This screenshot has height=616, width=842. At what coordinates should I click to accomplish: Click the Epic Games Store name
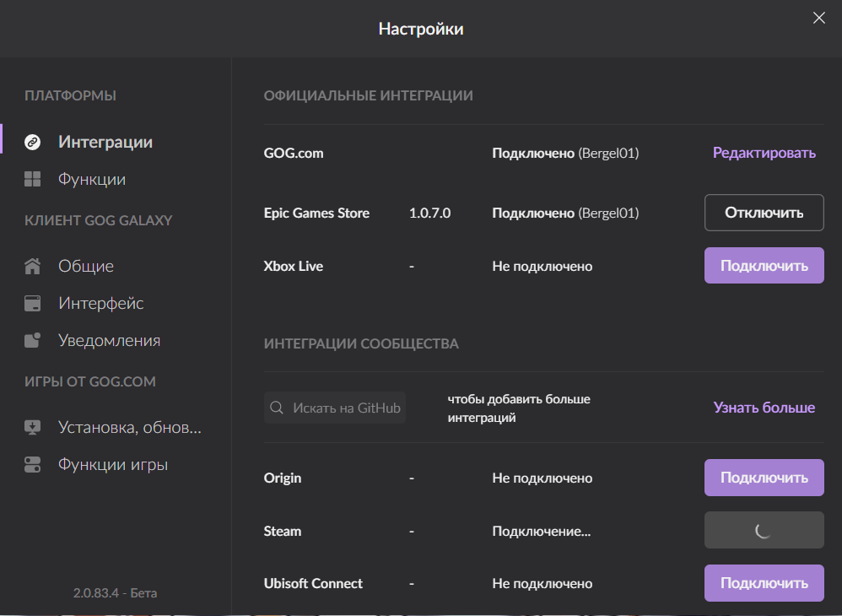coord(316,213)
